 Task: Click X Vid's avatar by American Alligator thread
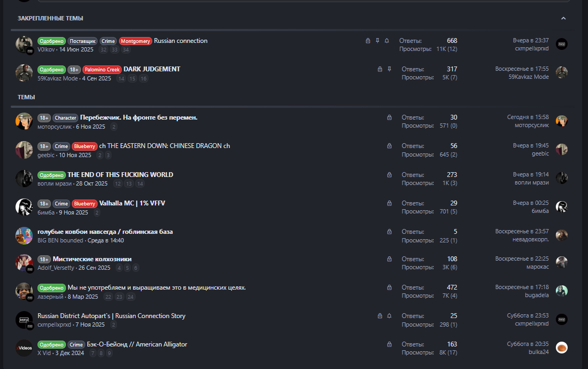24,348
